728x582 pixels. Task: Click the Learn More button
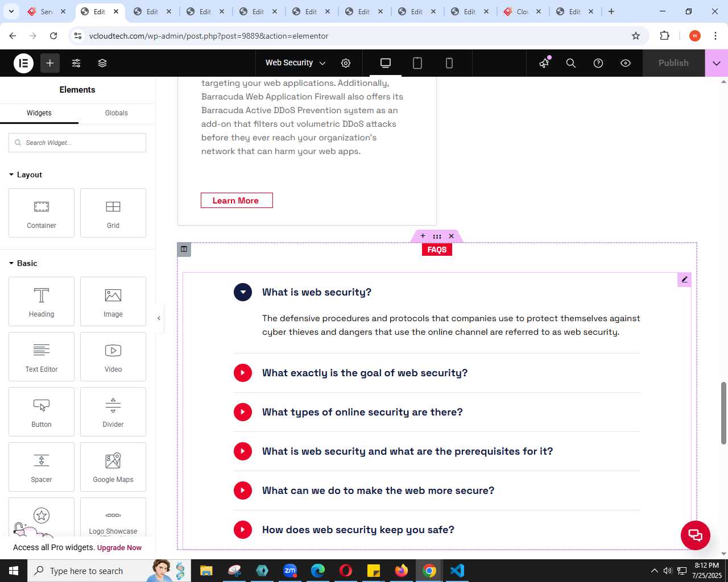pos(237,201)
